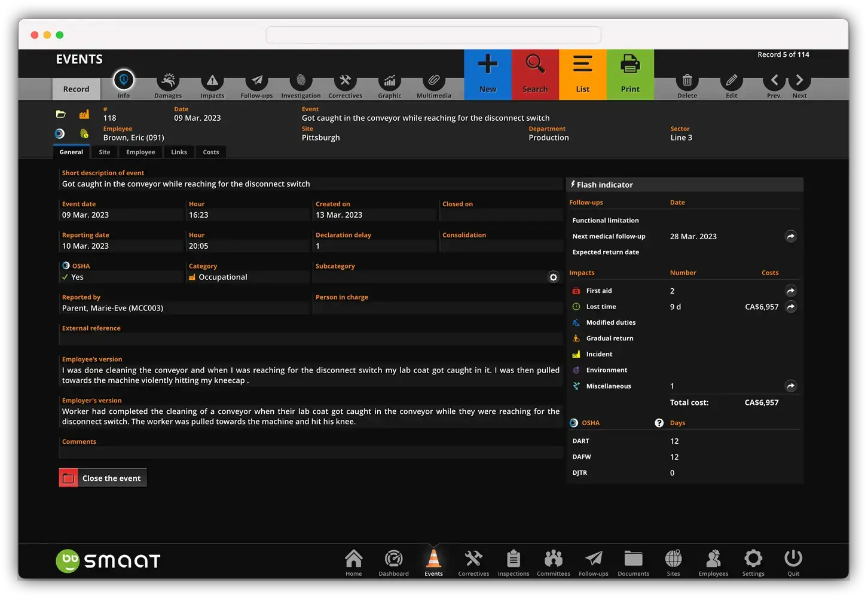Open the Follow-ups paper plane in the top toolbar
868x598 pixels.
coord(256,80)
